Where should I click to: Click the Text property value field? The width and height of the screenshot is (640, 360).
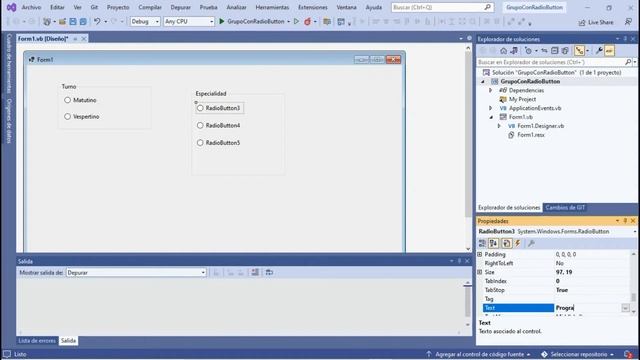pyautogui.click(x=588, y=308)
